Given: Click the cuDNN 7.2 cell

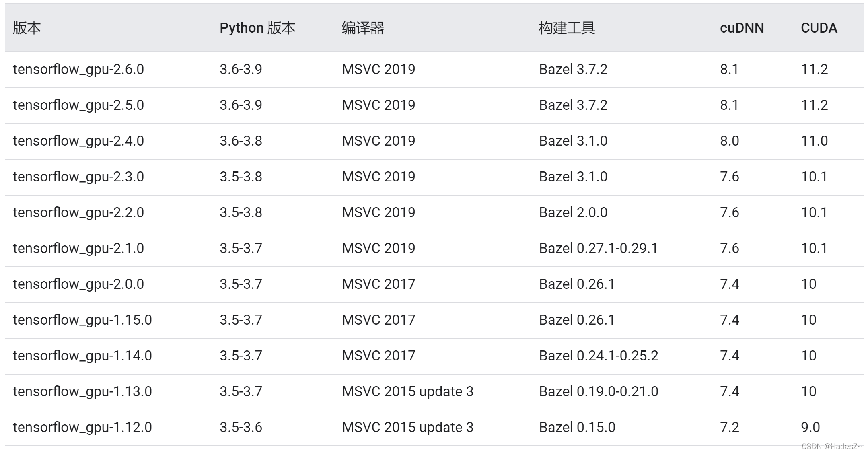Looking at the screenshot, I should pyautogui.click(x=730, y=427).
